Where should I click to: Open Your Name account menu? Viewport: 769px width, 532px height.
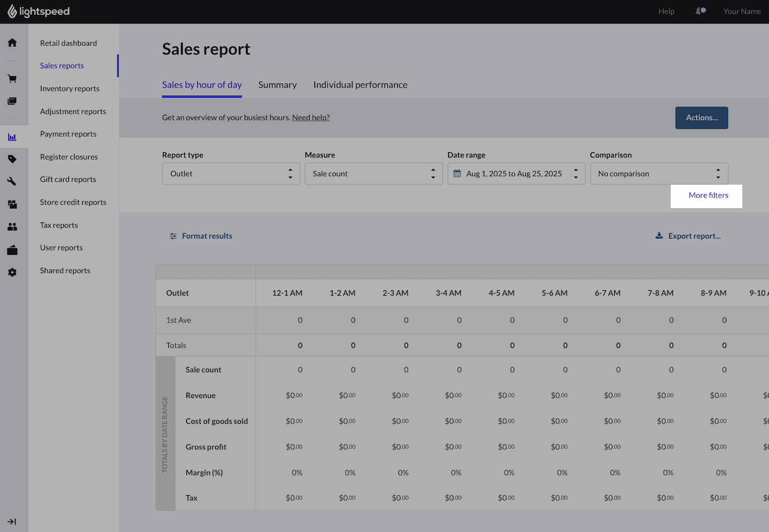tap(742, 11)
